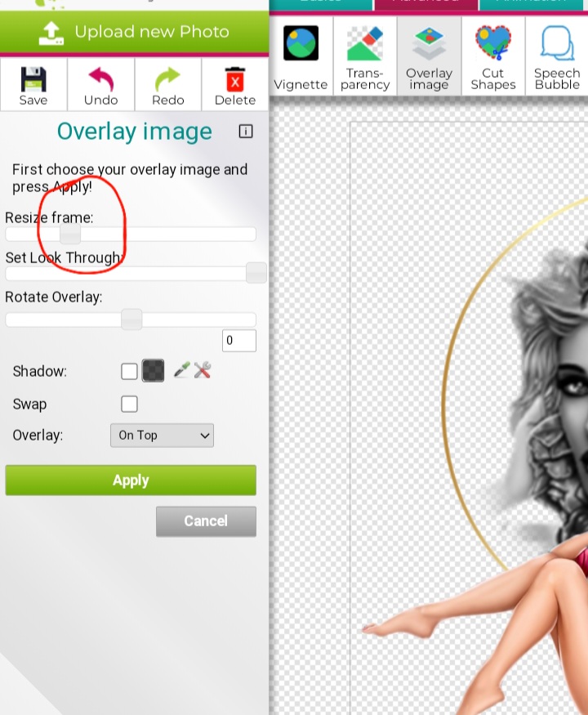This screenshot has height=715, width=588.
Task: Pick shadow color with eyedropper icon
Action: point(182,371)
